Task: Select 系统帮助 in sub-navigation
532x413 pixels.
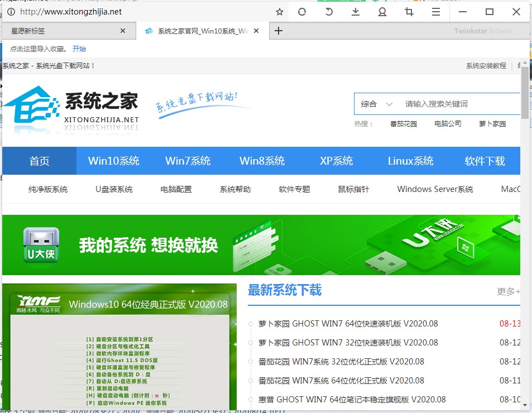Action: [235, 189]
